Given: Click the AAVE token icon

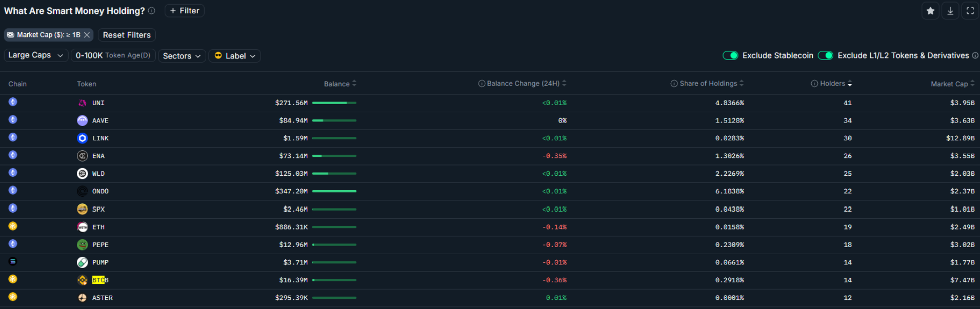Looking at the screenshot, I should 82,120.
